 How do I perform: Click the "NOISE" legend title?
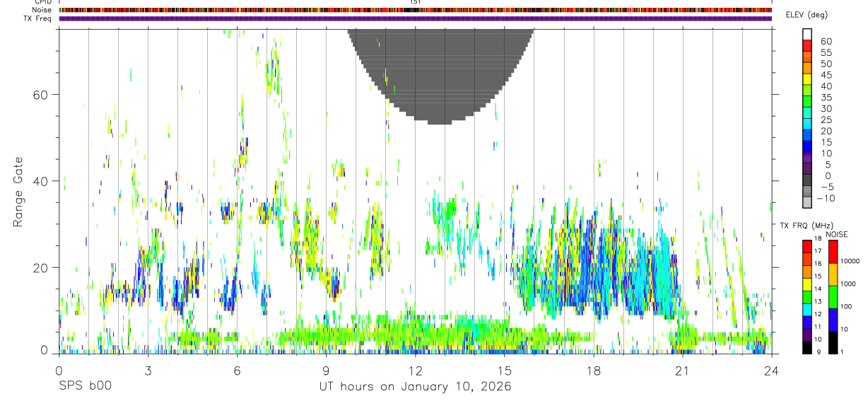click(836, 234)
